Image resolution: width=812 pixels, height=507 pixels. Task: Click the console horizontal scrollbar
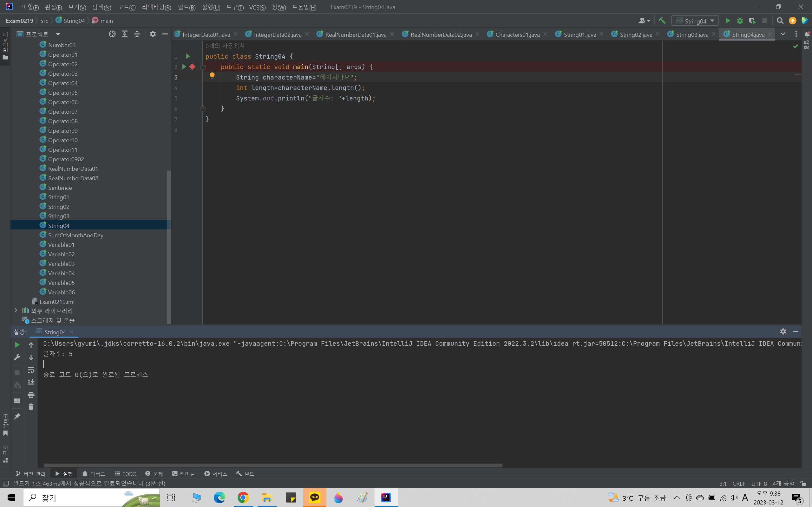pyautogui.click(x=272, y=465)
